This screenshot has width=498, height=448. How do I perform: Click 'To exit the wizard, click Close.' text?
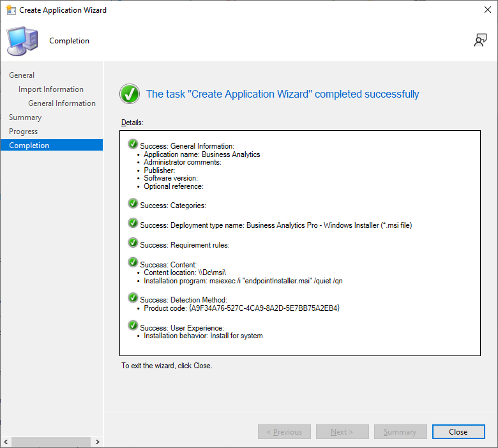pos(167,366)
